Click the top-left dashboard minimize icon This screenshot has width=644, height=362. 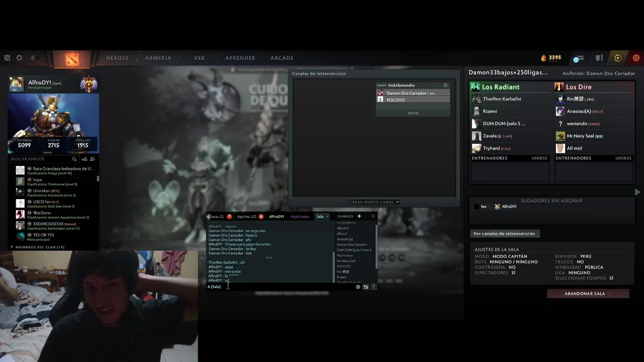(7, 58)
